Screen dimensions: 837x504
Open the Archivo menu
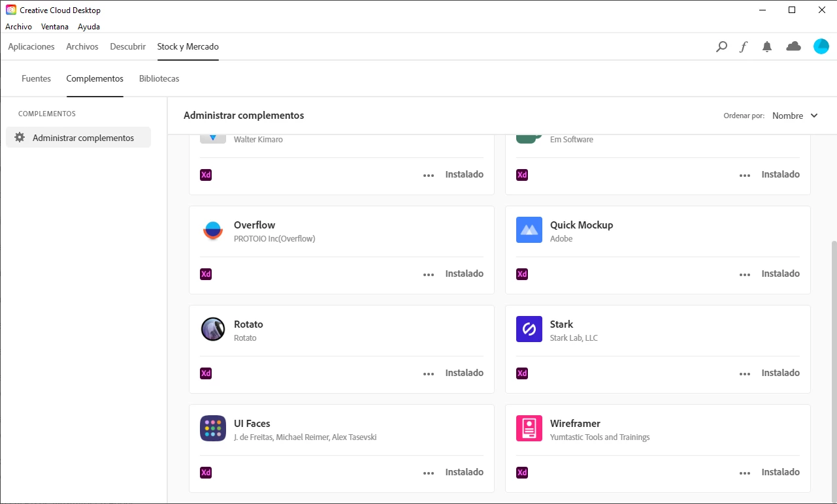tap(18, 27)
